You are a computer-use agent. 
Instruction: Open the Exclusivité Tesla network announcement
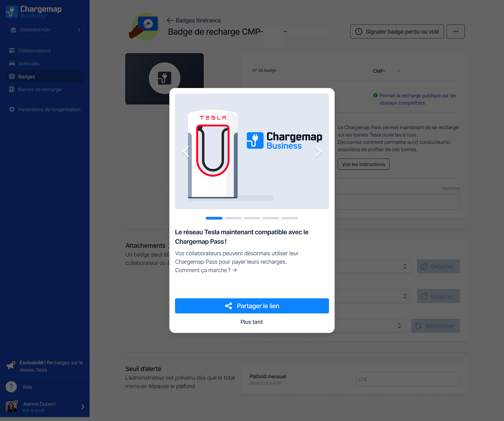[45, 366]
